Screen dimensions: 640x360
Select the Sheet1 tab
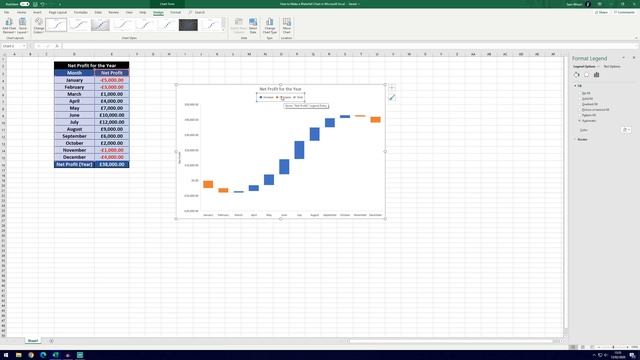pos(33,341)
